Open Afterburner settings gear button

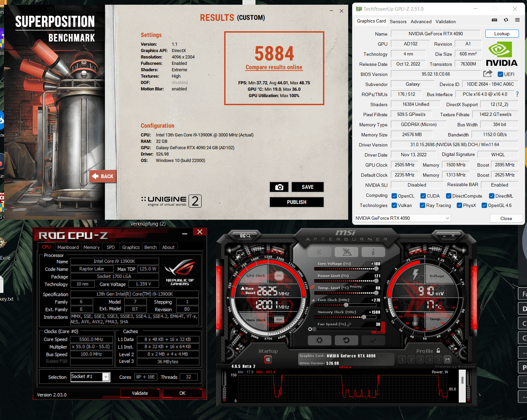[319, 340]
